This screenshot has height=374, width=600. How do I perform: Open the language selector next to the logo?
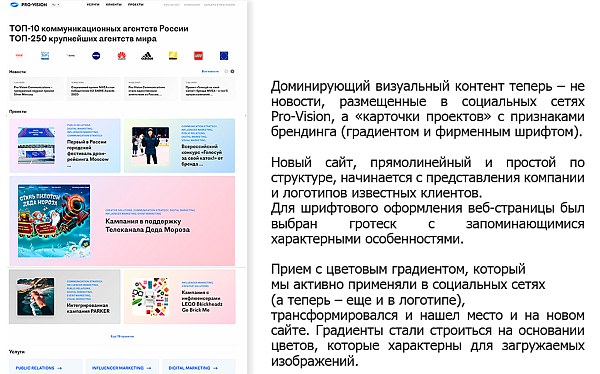tap(55, 5)
